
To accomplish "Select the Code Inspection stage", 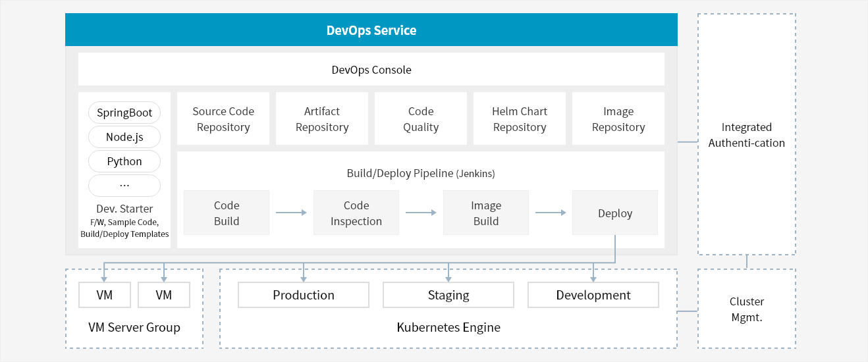I will (356, 213).
